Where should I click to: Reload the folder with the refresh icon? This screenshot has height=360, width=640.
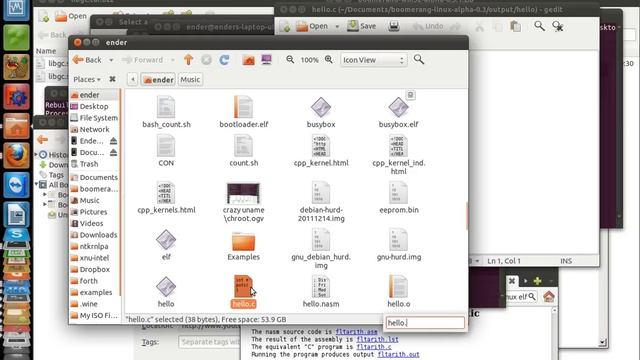(224, 60)
